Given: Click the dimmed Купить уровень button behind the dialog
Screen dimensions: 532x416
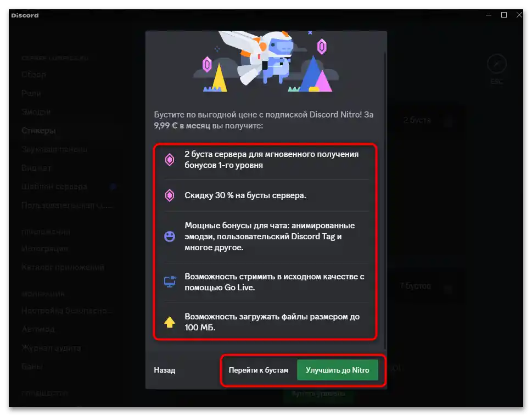Looking at the screenshot, I should click(318, 394).
